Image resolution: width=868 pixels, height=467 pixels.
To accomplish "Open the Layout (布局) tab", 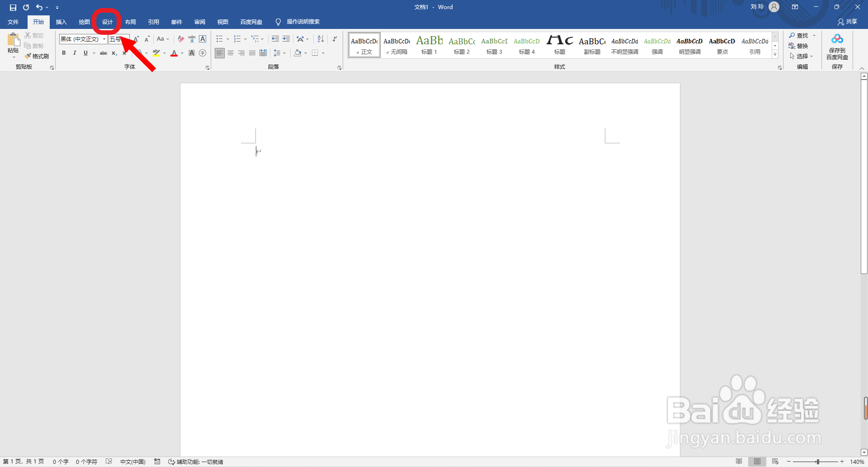I will click(130, 22).
